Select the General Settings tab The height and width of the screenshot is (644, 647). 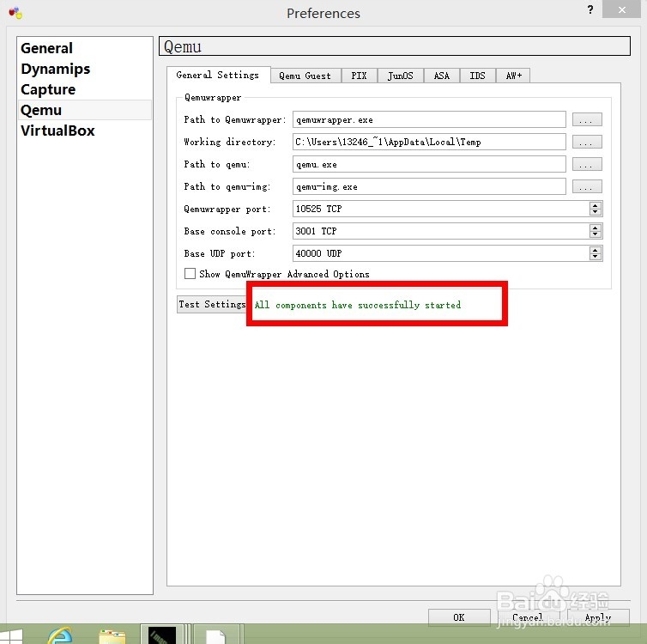pos(218,75)
